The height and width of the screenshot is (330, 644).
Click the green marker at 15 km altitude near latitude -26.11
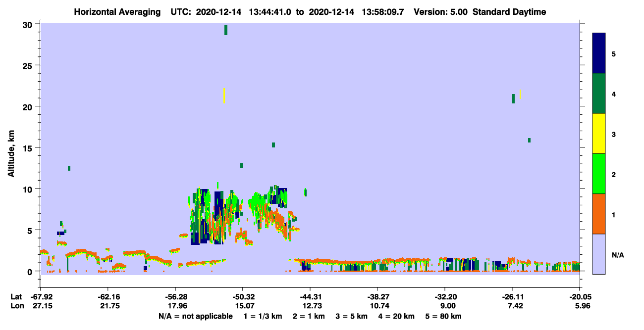[529, 140]
